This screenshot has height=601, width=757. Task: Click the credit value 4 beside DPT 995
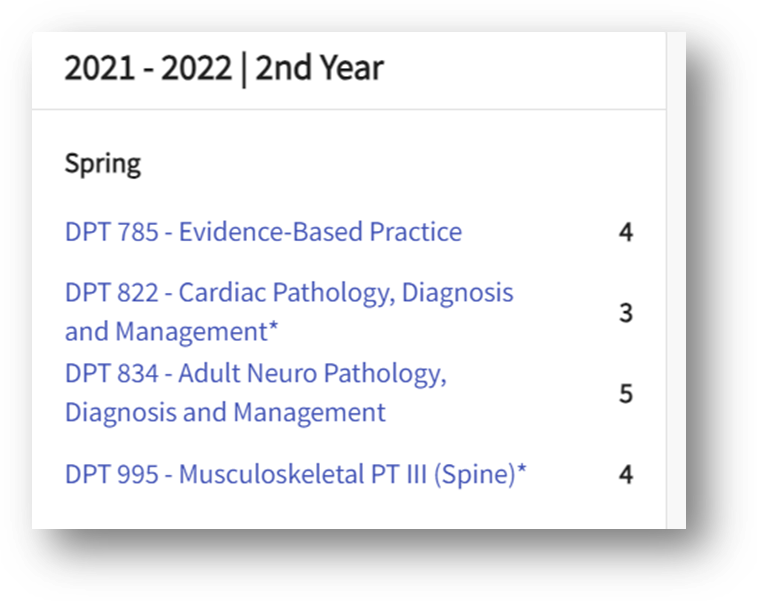(626, 475)
